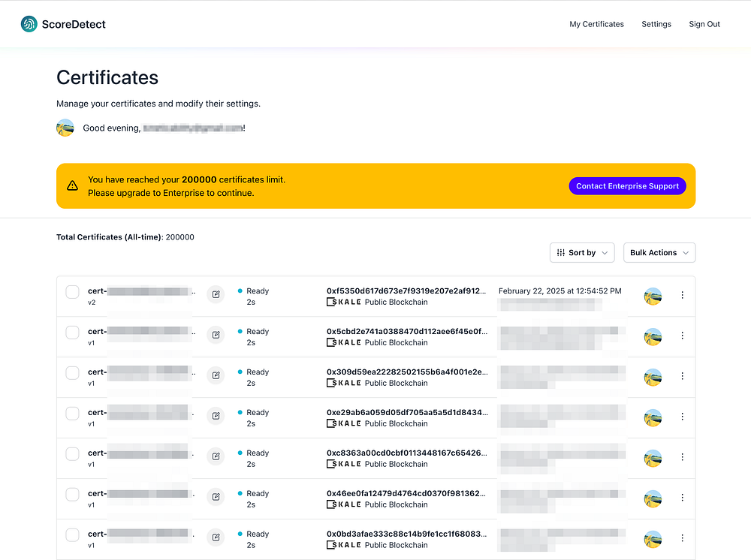
Task: Click edit icon for the v2 certificate row
Action: click(x=216, y=295)
